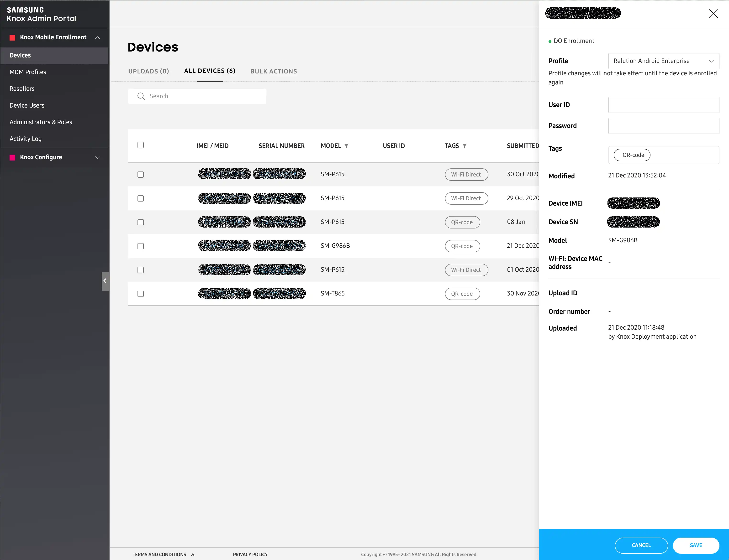
Task: Switch to the Uploads (0) tab
Action: pyautogui.click(x=148, y=71)
